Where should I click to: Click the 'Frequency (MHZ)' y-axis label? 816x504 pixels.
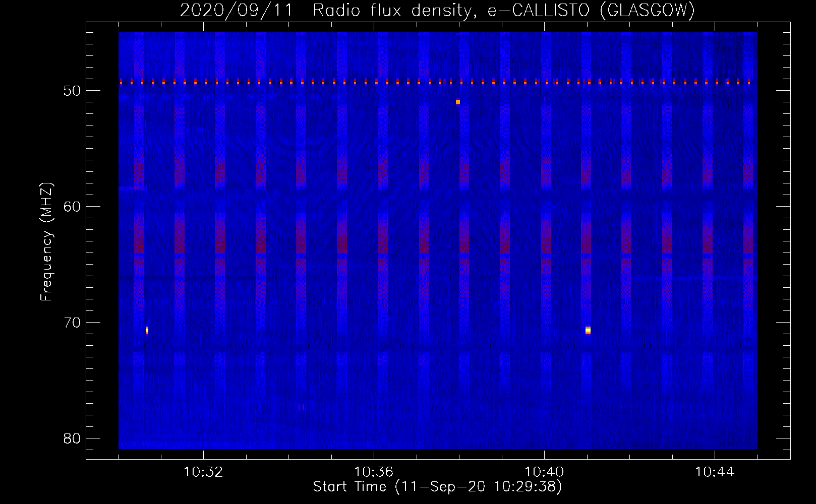click(46, 242)
